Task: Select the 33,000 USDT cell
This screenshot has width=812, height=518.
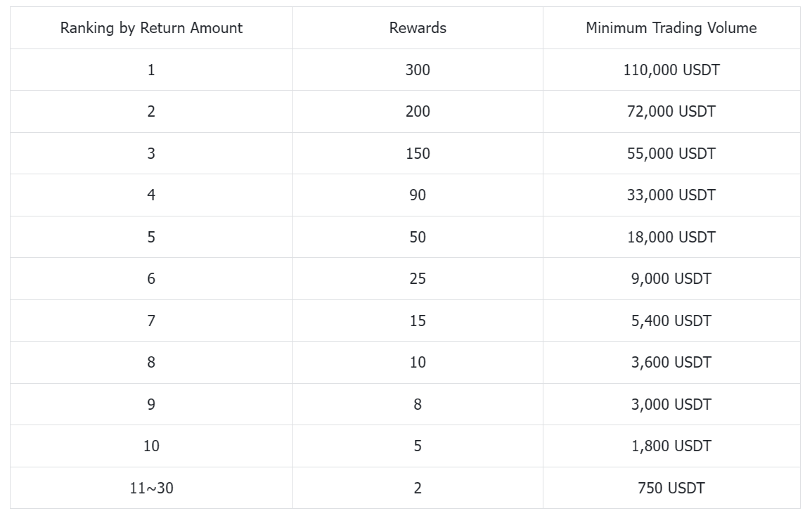Action: 671,195
